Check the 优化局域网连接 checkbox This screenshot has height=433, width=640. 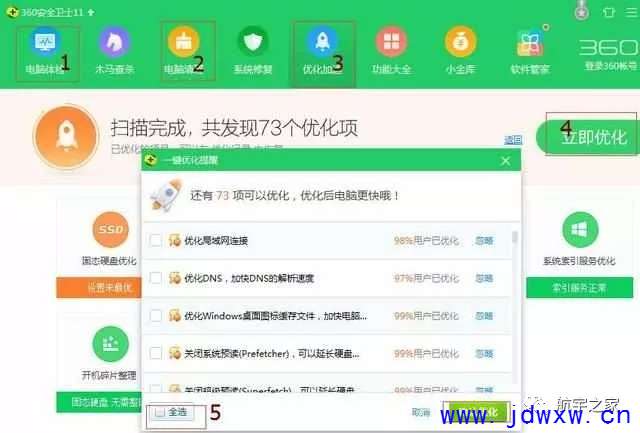156,240
